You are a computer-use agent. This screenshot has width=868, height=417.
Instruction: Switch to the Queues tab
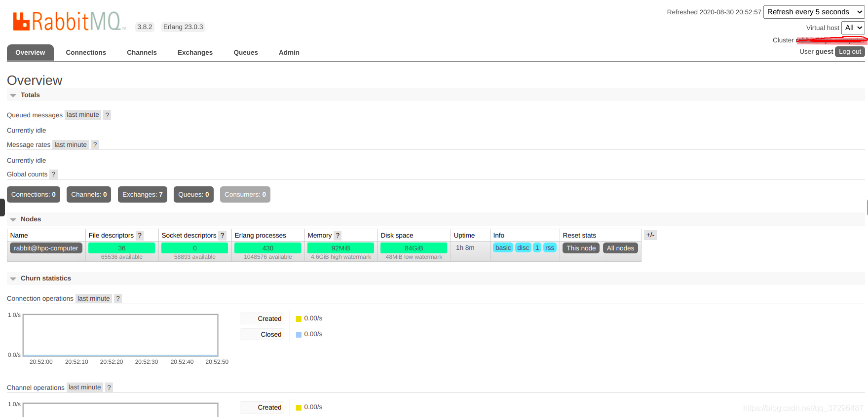[246, 53]
